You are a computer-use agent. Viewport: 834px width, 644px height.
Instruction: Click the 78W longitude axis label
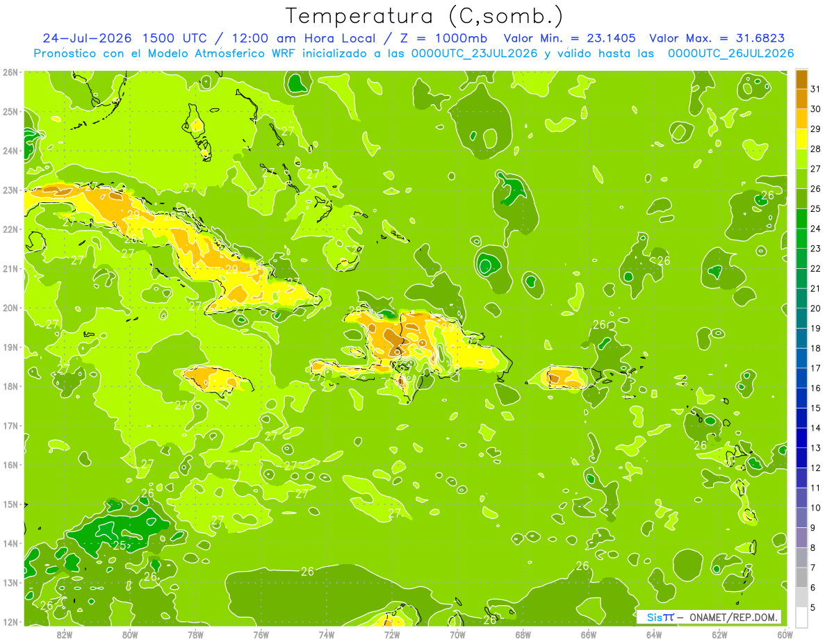(195, 634)
